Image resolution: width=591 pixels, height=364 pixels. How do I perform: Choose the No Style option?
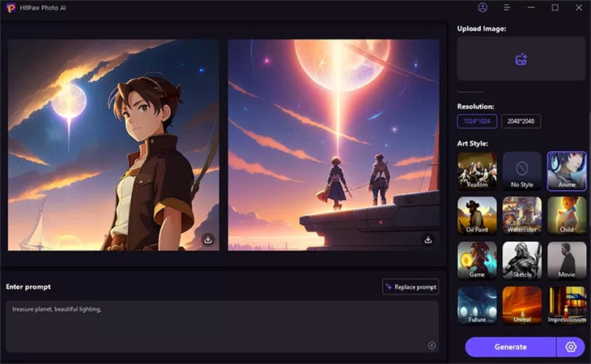pyautogui.click(x=522, y=171)
